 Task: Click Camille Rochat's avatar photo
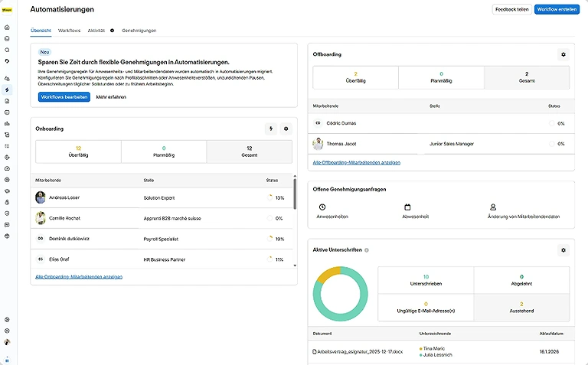point(41,218)
